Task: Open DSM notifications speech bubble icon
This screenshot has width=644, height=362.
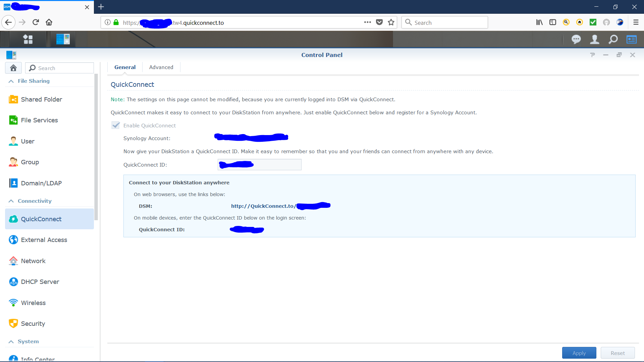Action: [x=576, y=40]
